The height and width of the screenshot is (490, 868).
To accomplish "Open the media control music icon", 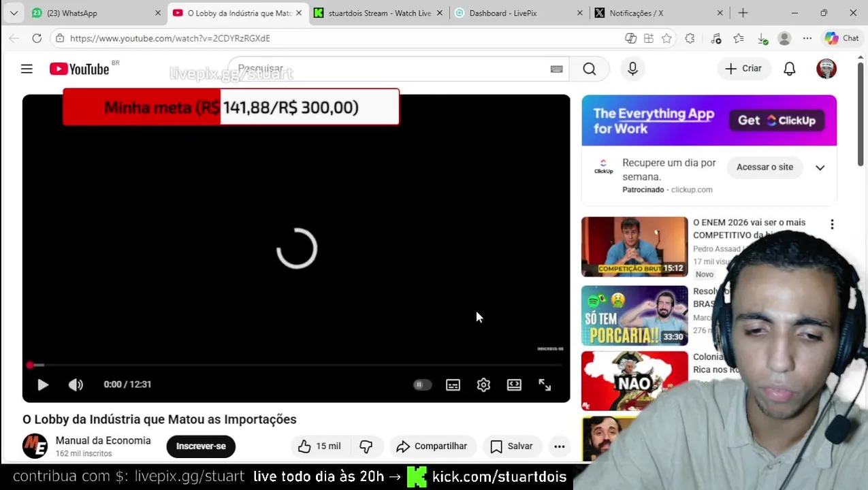I will point(716,38).
